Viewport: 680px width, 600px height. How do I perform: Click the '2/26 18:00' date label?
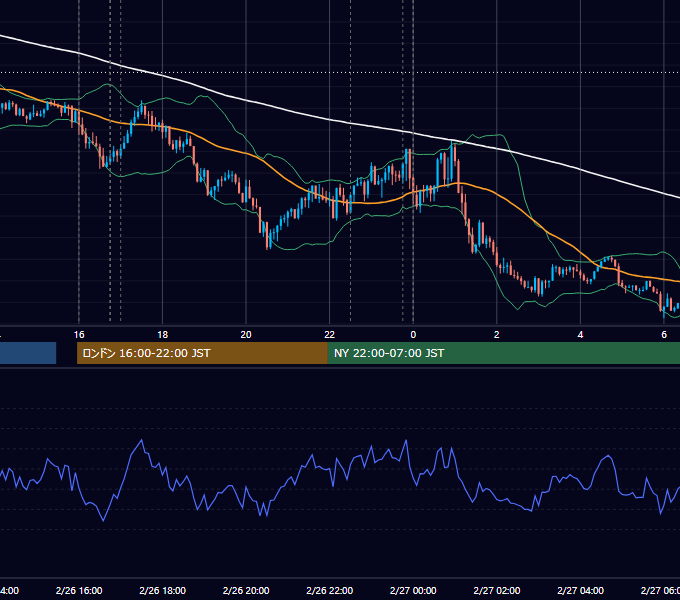tap(163, 590)
